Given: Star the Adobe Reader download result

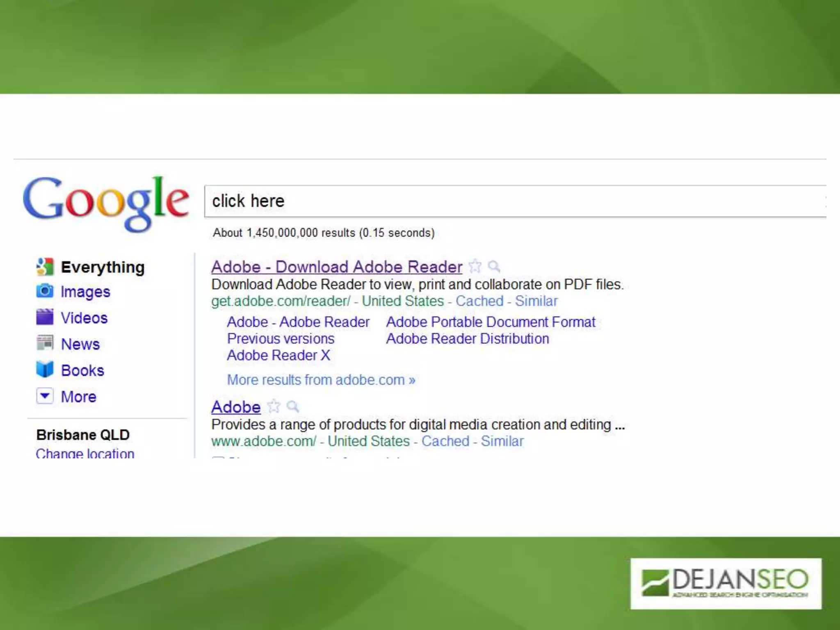Looking at the screenshot, I should pos(475,266).
